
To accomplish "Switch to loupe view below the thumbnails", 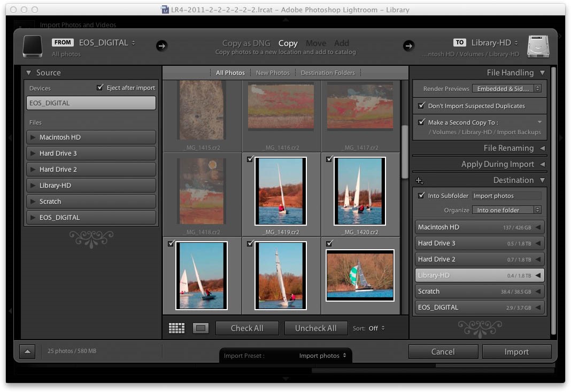I will pyautogui.click(x=200, y=327).
